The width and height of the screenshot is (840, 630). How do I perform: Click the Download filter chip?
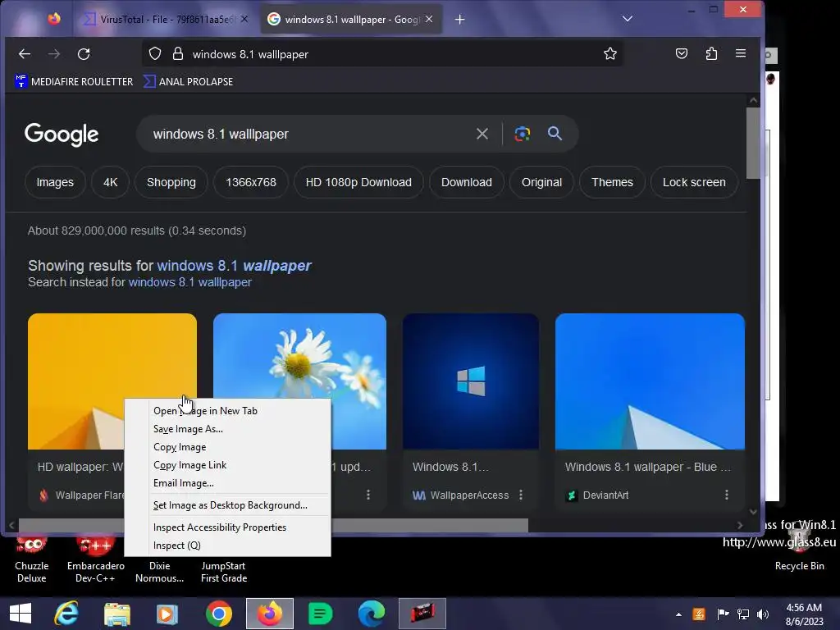click(467, 182)
